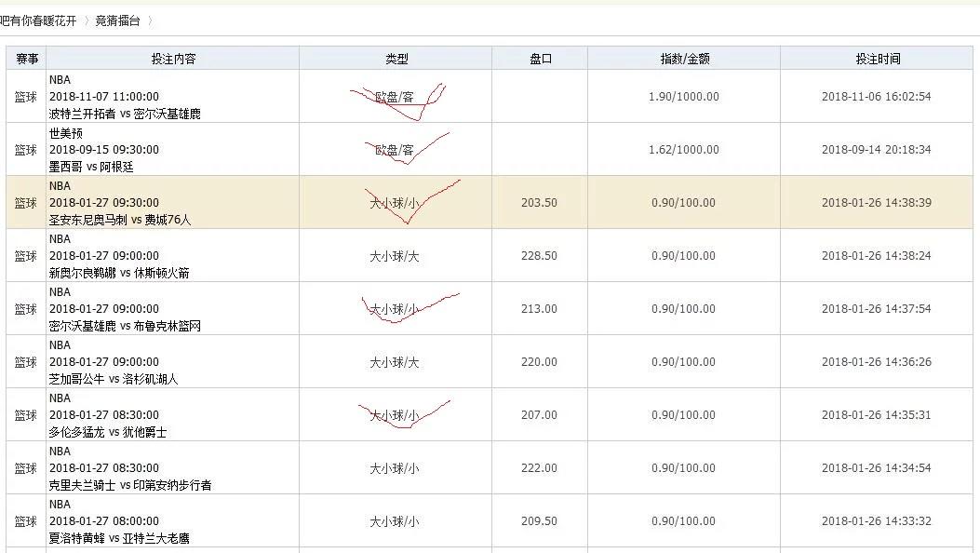Click the 228.50 handicap value
980x553 pixels.
(x=539, y=256)
